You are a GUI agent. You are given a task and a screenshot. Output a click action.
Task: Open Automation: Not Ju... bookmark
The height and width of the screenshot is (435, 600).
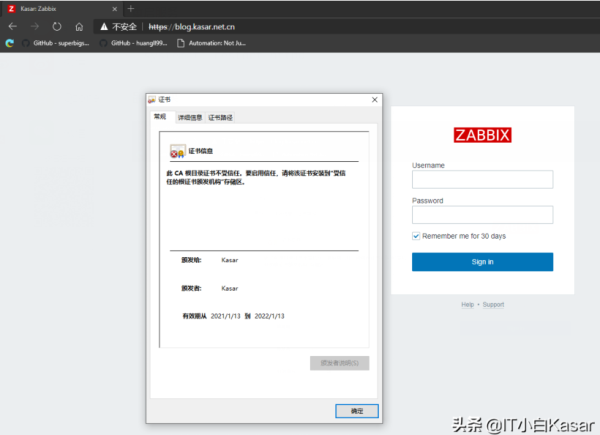[212, 43]
